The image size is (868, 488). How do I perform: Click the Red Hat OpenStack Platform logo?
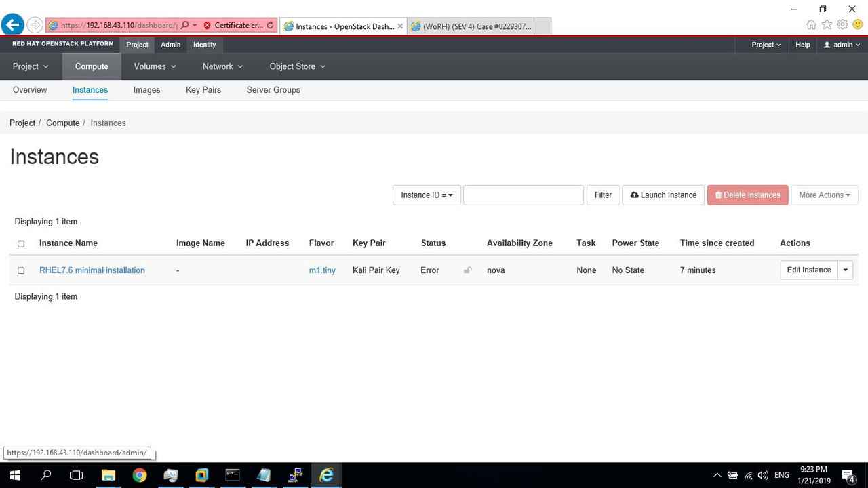click(63, 44)
